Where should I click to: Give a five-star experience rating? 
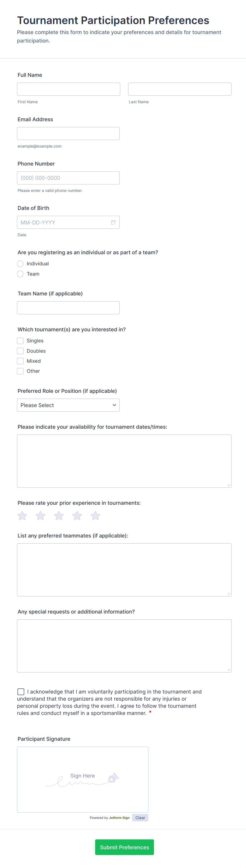coord(95,516)
